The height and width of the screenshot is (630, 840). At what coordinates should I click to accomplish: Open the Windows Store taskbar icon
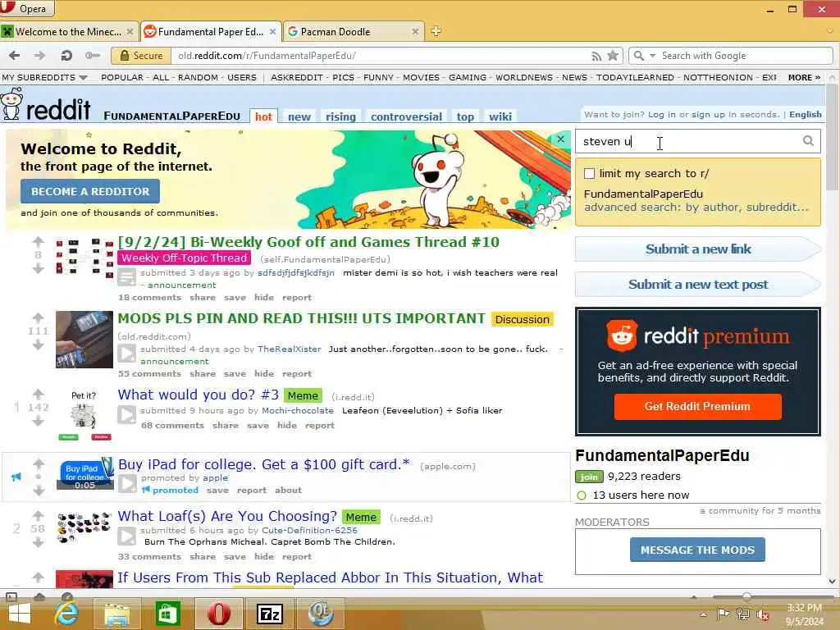[x=167, y=614]
